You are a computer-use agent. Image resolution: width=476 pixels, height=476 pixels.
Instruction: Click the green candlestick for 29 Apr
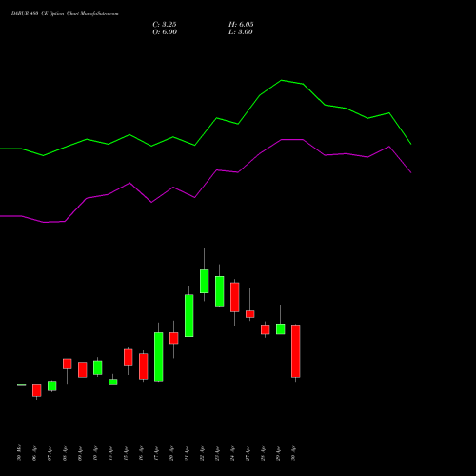tap(281, 329)
